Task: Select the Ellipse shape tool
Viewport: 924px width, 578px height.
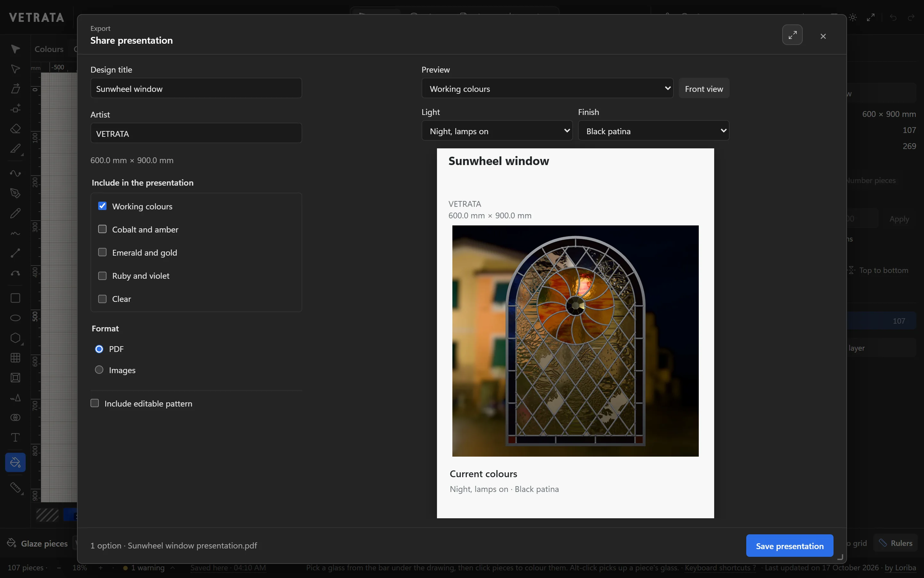Action: (x=15, y=318)
